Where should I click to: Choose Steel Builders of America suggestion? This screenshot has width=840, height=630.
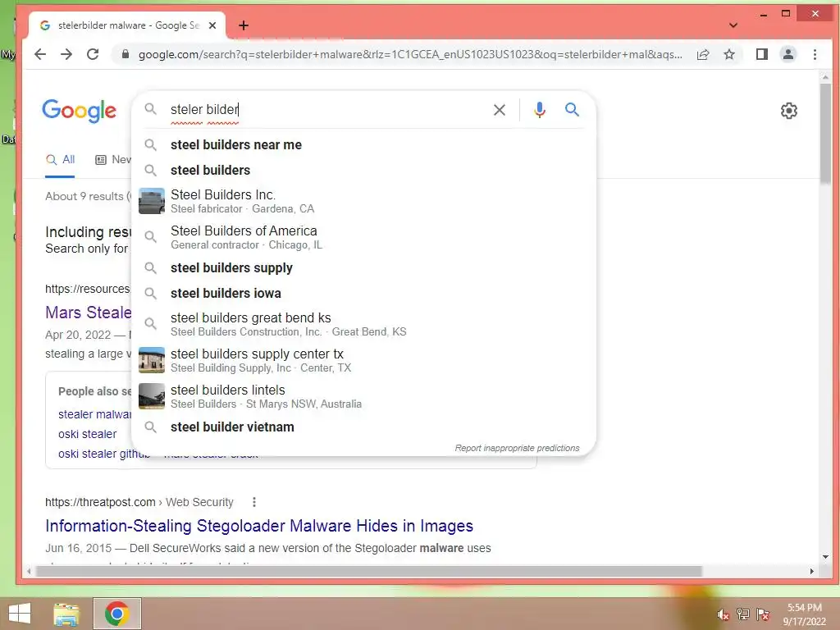coord(363,237)
